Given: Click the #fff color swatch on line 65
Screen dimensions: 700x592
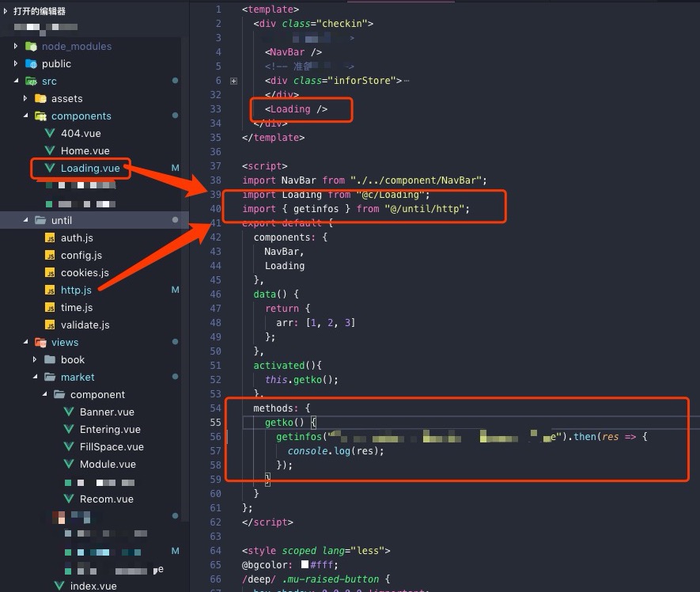Looking at the screenshot, I should [305, 564].
